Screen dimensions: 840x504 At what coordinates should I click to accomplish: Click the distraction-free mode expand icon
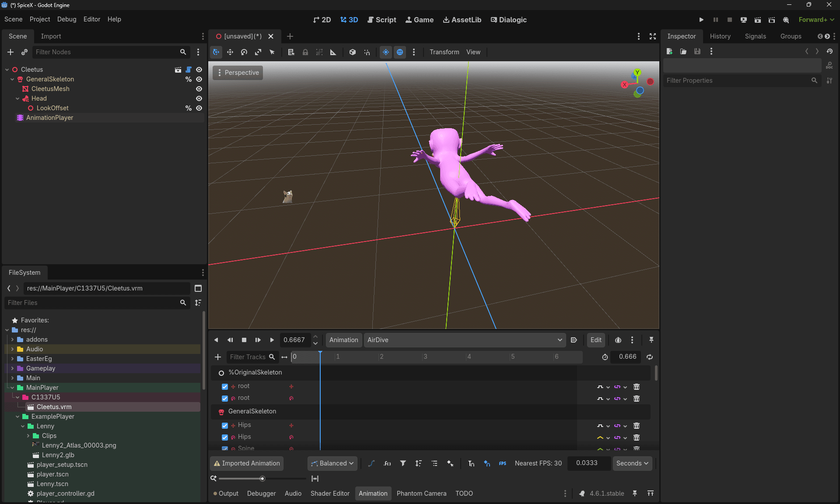click(653, 36)
